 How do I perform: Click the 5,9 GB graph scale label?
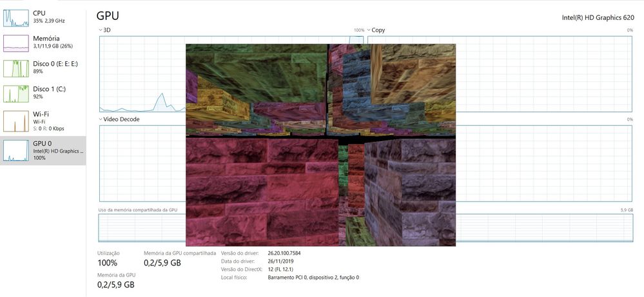tap(627, 209)
